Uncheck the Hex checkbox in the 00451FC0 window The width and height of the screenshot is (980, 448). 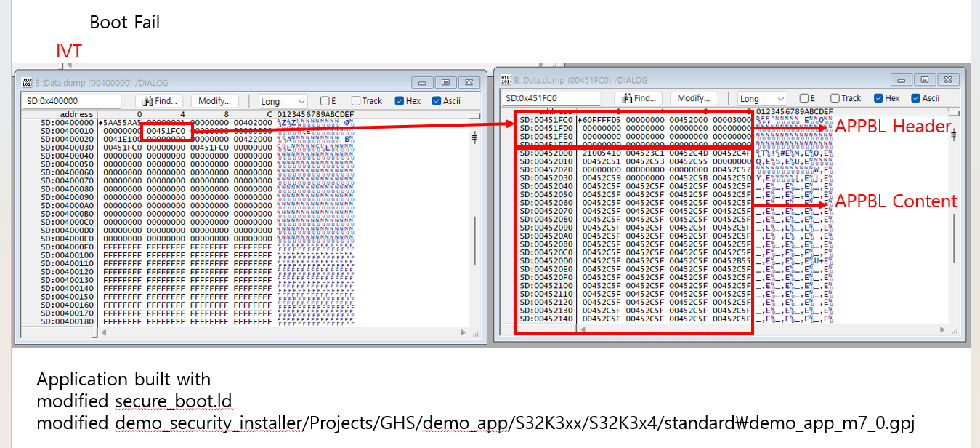880,98
